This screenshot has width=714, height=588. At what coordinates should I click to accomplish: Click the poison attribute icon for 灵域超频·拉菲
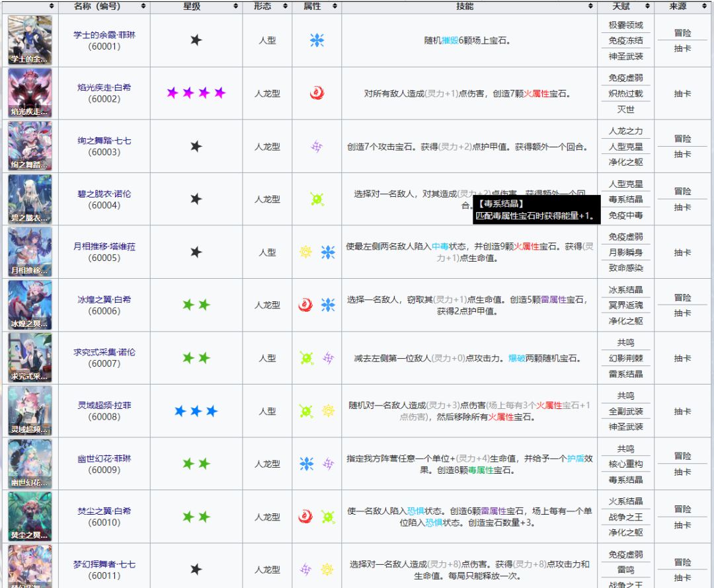[307, 411]
